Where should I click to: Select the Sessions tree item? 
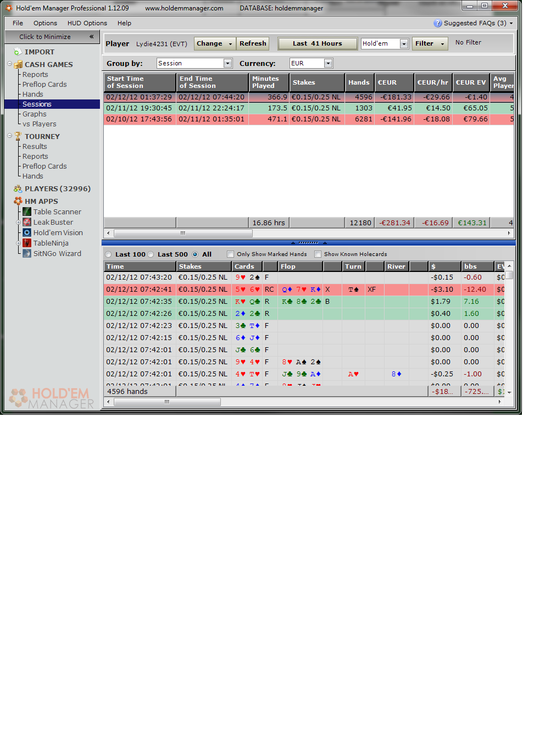click(x=37, y=104)
